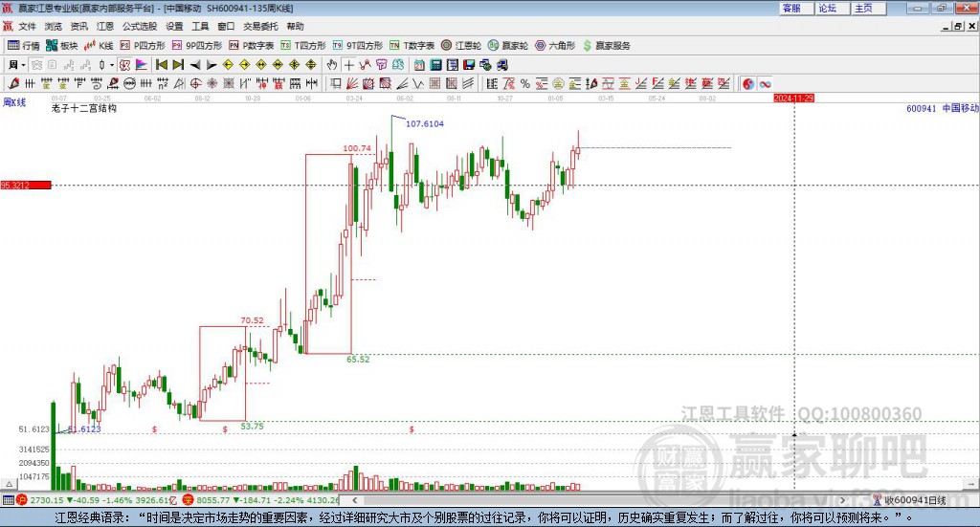Open the 赢家轮 wheel tool

point(508,46)
